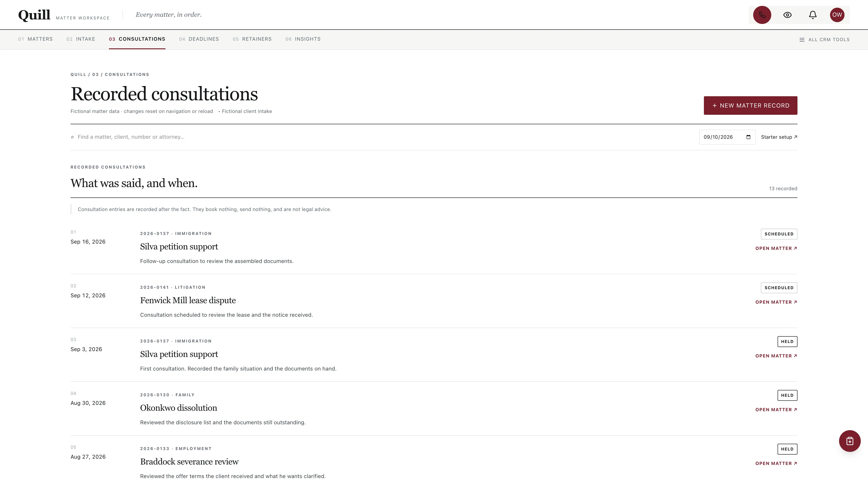Click the Held badge on Okonkwo dissolution

point(787,395)
